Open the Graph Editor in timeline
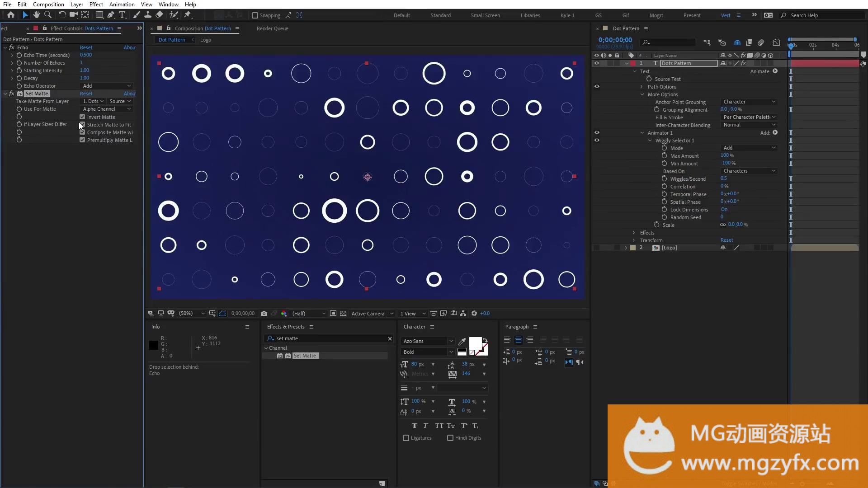Viewport: 868px width, 488px height. click(776, 42)
